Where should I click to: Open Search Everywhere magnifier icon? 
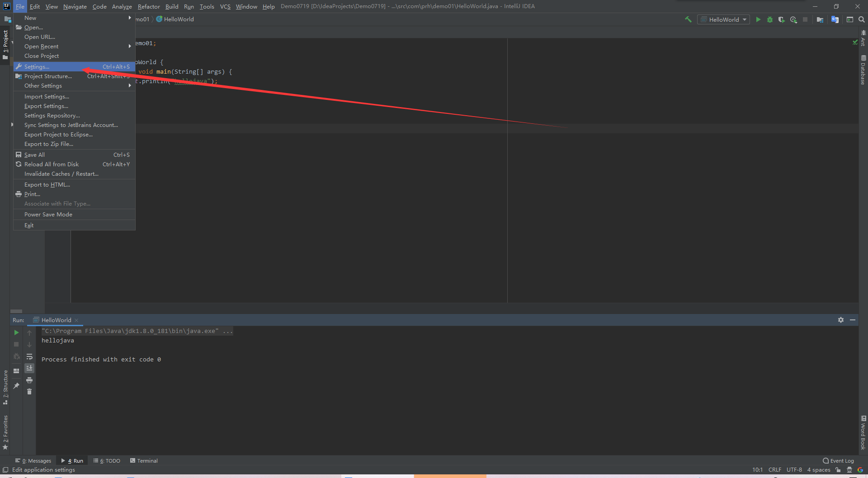tap(862, 19)
